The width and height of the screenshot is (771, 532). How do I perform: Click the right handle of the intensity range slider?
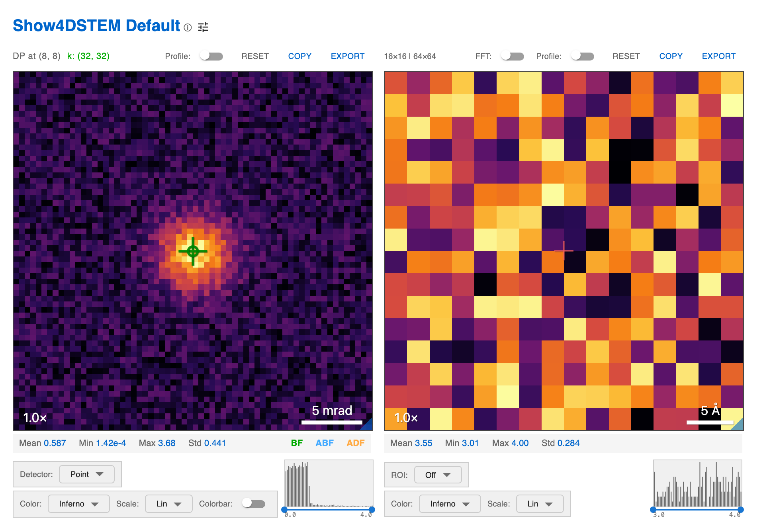372,510
